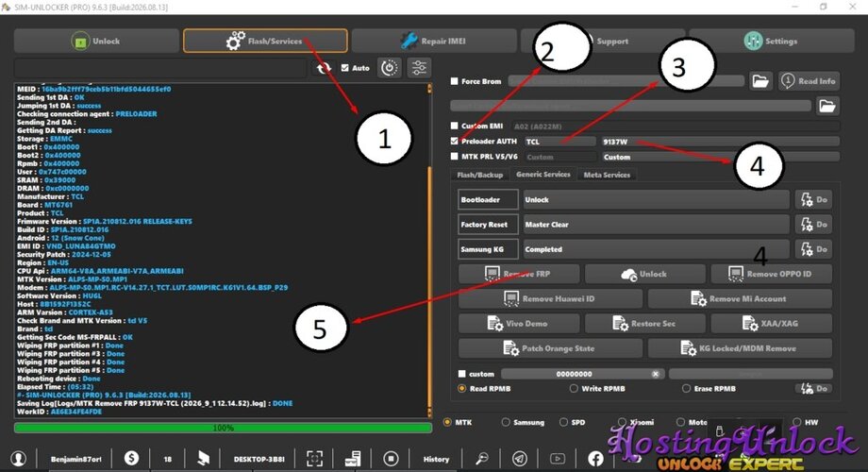Image resolution: width=868 pixels, height=472 pixels.
Task: Click the computer icon beside DESKTOP-3B8I
Action: click(204, 458)
